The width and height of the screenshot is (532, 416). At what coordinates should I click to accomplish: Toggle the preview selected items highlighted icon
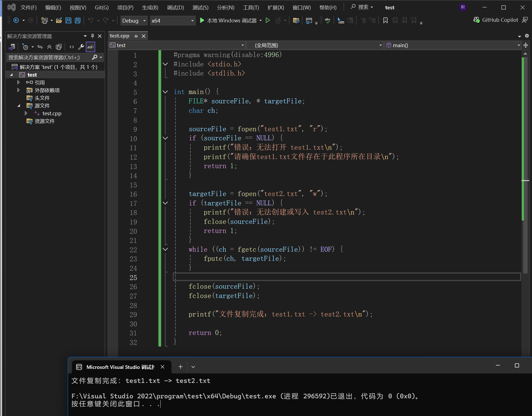91,47
